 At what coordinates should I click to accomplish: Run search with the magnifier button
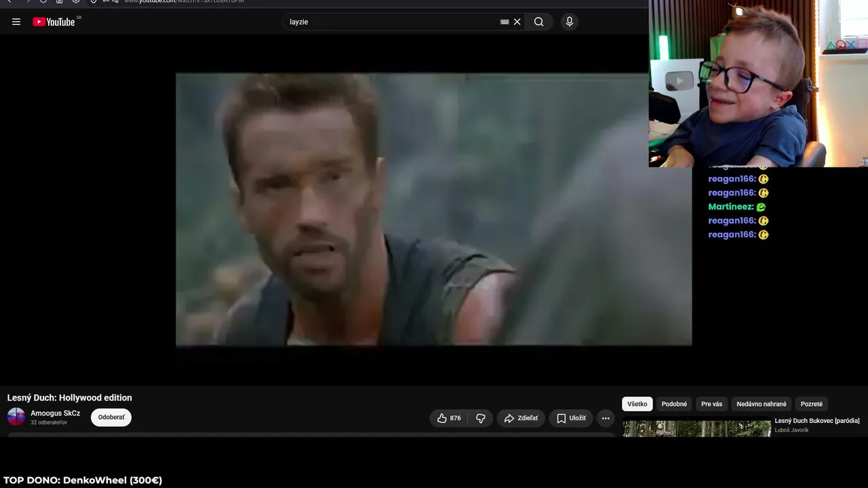539,22
